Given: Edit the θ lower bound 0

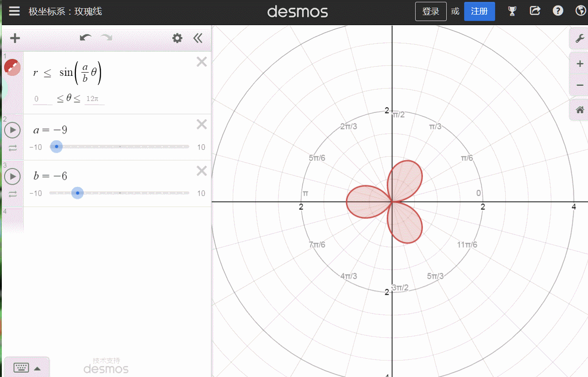Looking at the screenshot, I should 43,99.
